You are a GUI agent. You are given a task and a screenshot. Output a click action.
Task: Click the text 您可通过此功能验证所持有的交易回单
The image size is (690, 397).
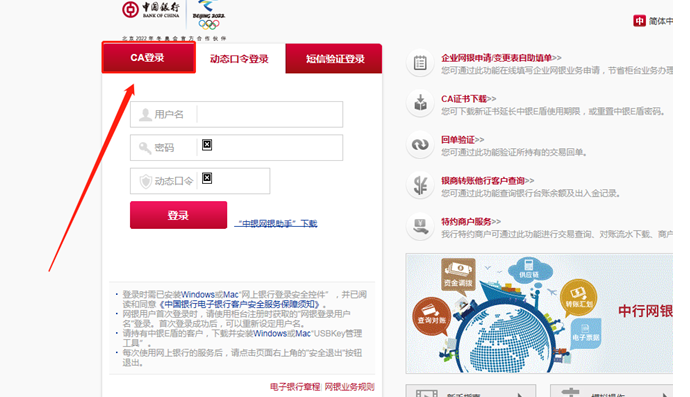coord(514,153)
